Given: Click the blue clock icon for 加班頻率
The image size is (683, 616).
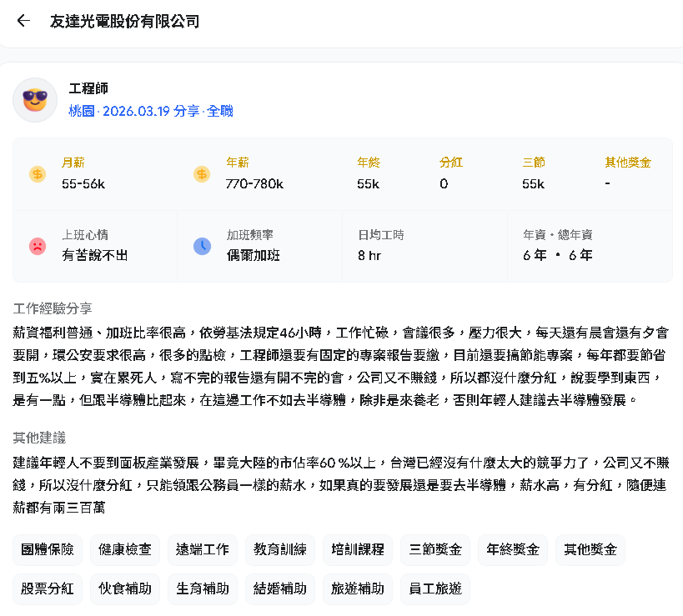Looking at the screenshot, I should pos(202,247).
